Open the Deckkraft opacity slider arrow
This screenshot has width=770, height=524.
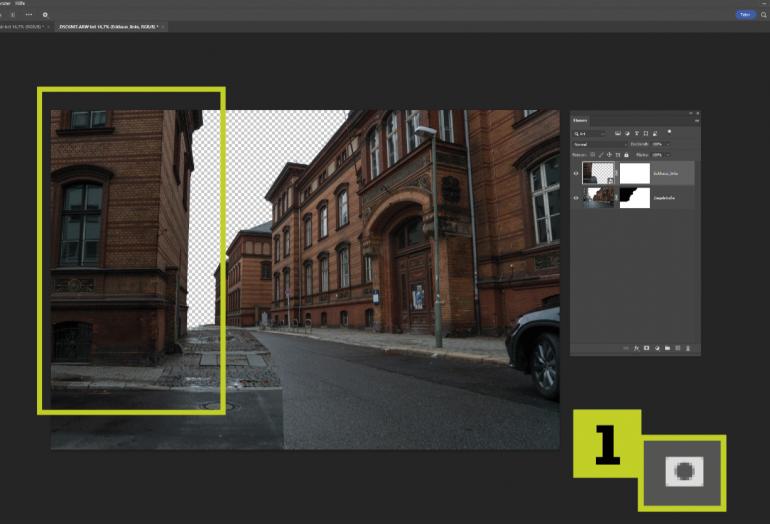[x=668, y=144]
